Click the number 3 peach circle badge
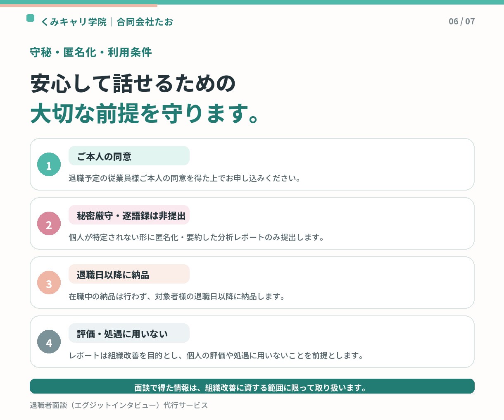 pos(49,283)
